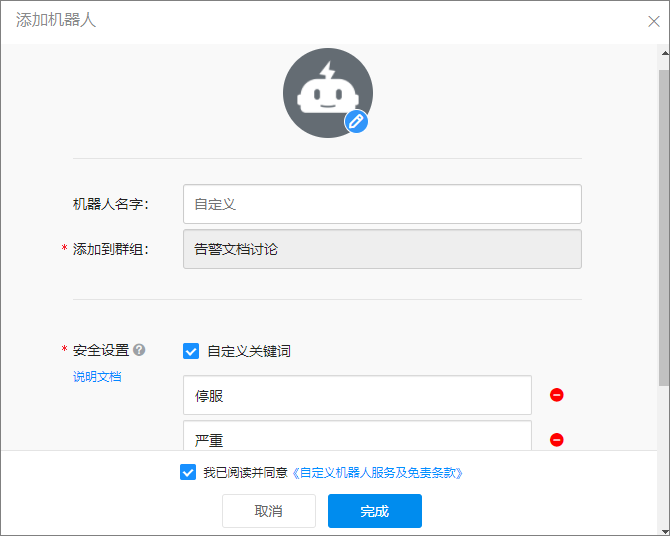Click the 告警文档讨论 group field
Image resolution: width=670 pixels, height=536 pixels.
(381, 249)
